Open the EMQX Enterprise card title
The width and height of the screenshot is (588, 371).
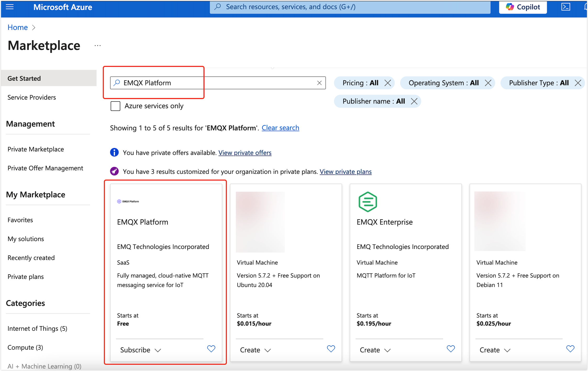385,222
